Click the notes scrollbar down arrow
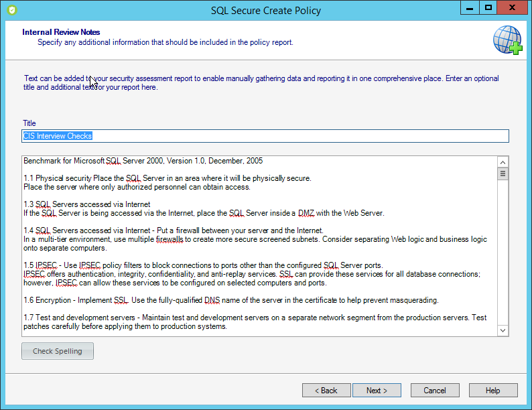532x410 pixels. tap(503, 330)
